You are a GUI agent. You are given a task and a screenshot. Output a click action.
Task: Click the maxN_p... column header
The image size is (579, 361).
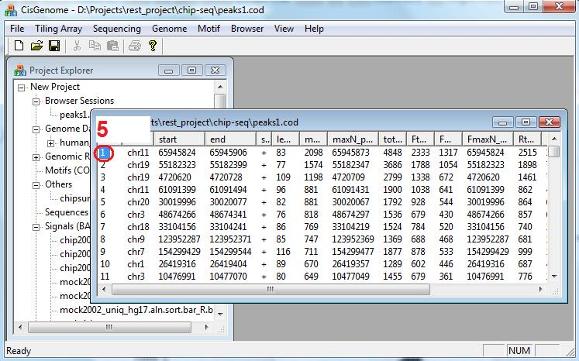click(x=353, y=139)
